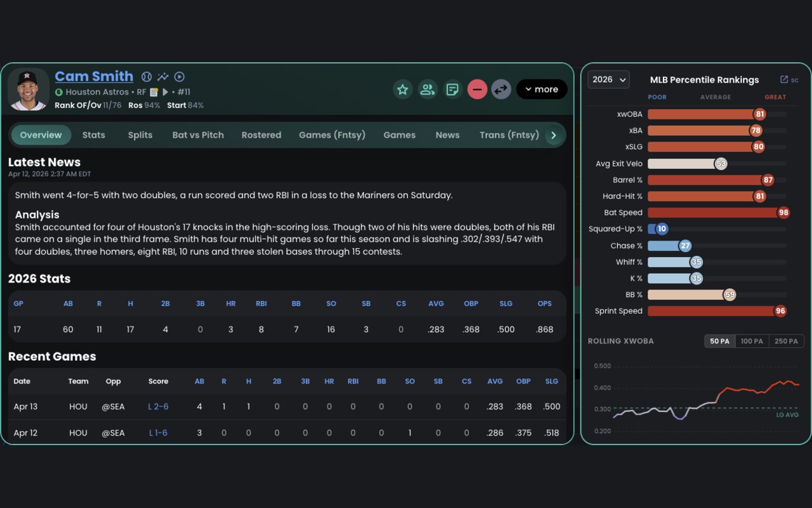
Task: Open the trend chart icon next to Cam Smith
Action: pos(163,77)
